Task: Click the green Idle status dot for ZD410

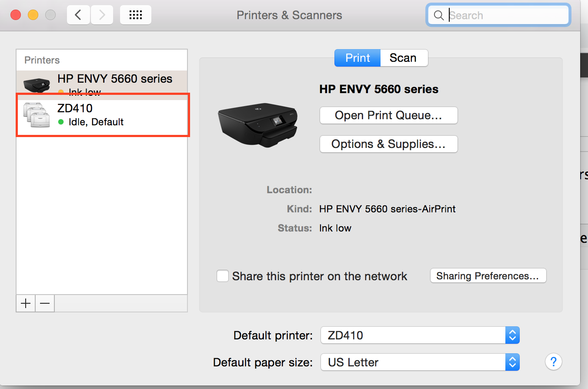Action: pos(61,122)
